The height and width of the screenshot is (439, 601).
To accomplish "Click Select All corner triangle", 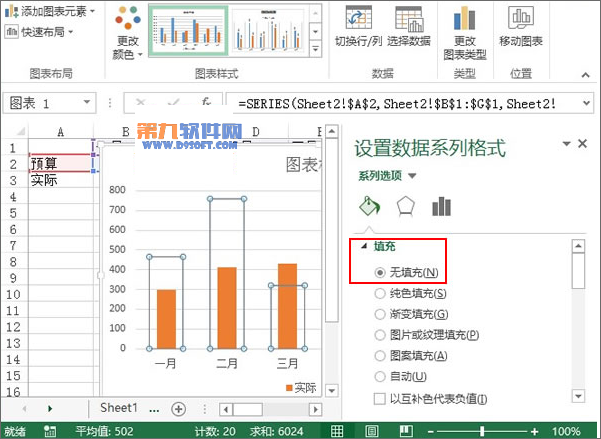I will (x=20, y=132).
